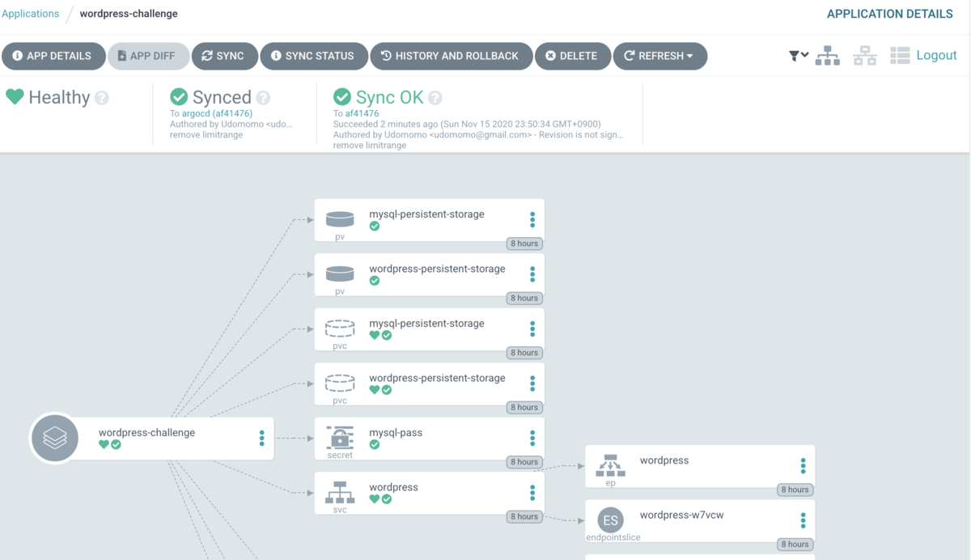Open HISTORY AND ROLLBACK
Viewport: 971px width, 560px height.
[x=452, y=56]
